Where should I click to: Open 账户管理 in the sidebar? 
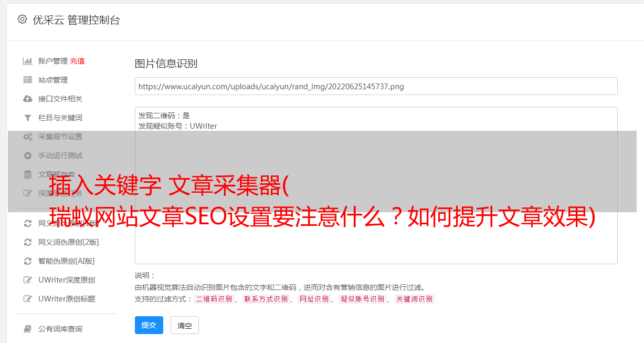coord(53,61)
